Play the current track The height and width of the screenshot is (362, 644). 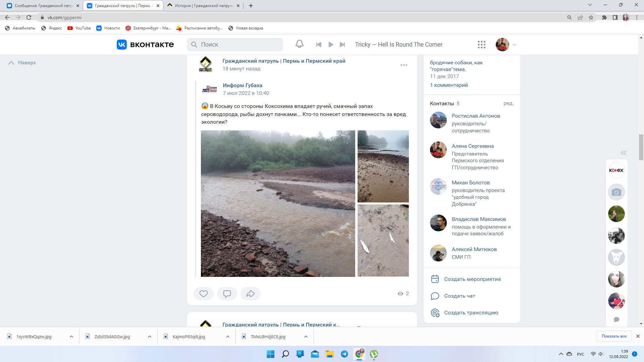[x=331, y=45]
